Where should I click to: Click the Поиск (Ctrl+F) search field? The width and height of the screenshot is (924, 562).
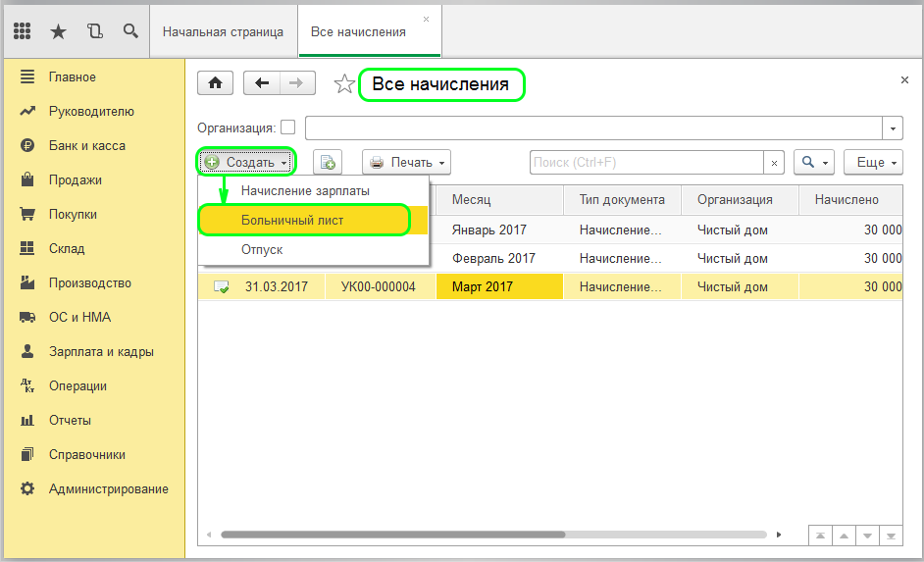pyautogui.click(x=646, y=163)
